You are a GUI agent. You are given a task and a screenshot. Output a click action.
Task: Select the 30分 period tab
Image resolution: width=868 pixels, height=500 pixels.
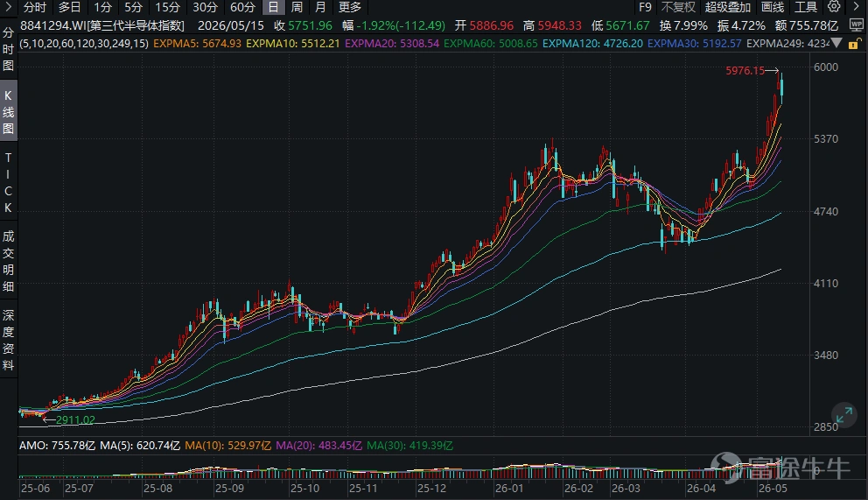[205, 7]
